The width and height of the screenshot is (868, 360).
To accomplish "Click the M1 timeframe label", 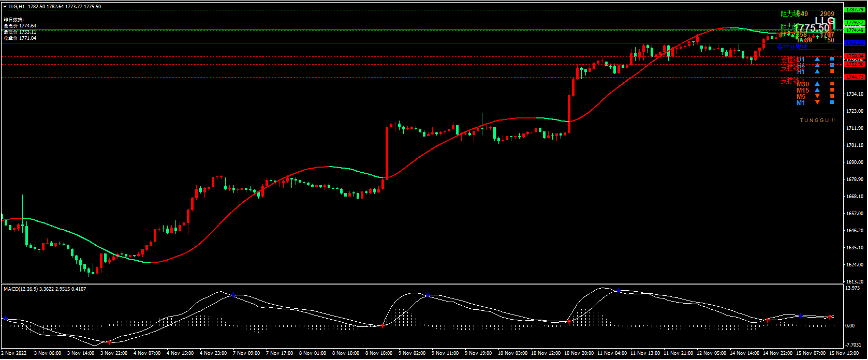I will click(x=801, y=103).
